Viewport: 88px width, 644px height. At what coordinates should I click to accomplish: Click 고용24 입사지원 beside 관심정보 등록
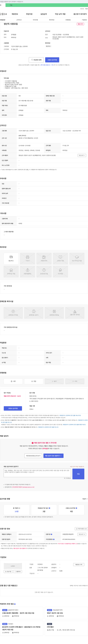point(52,60)
